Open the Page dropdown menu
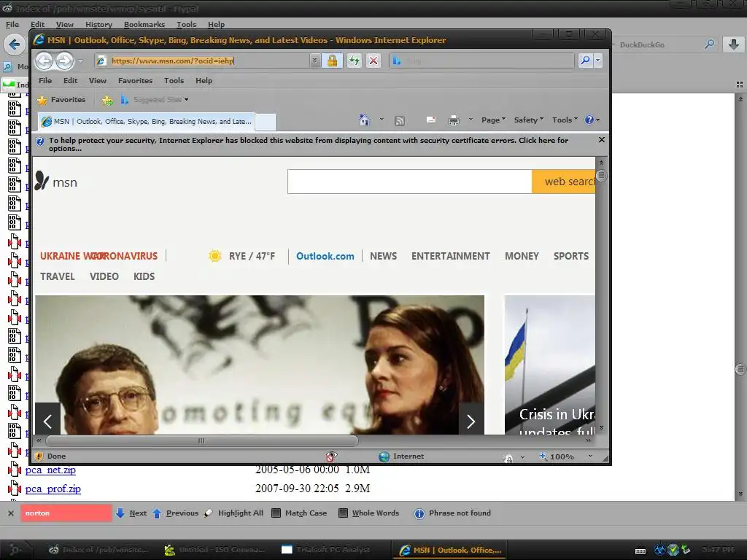 [494, 120]
